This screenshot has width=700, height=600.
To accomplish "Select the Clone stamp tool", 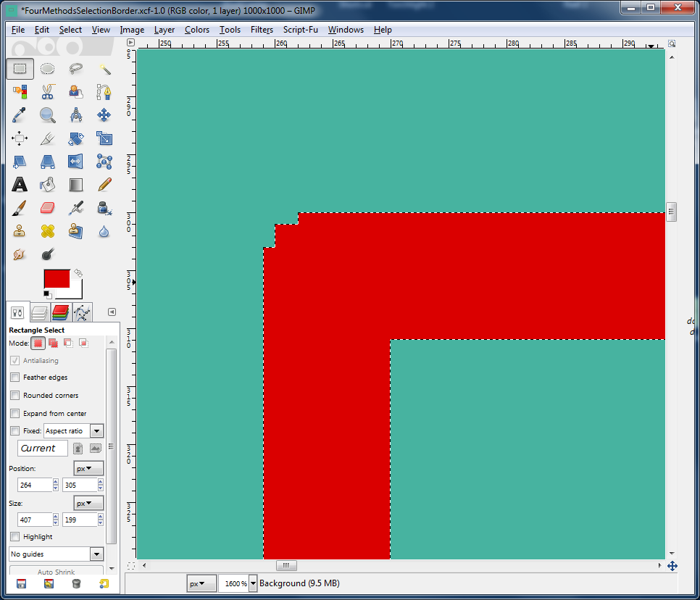I will [20, 231].
